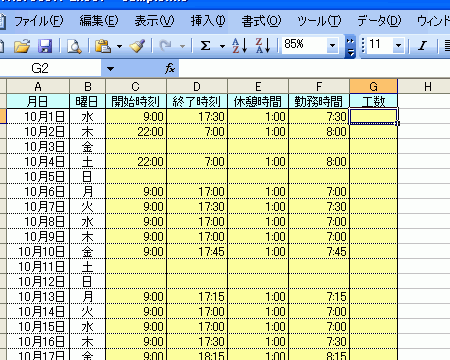
Task: Click into the formula bar field
Action: [314, 69]
